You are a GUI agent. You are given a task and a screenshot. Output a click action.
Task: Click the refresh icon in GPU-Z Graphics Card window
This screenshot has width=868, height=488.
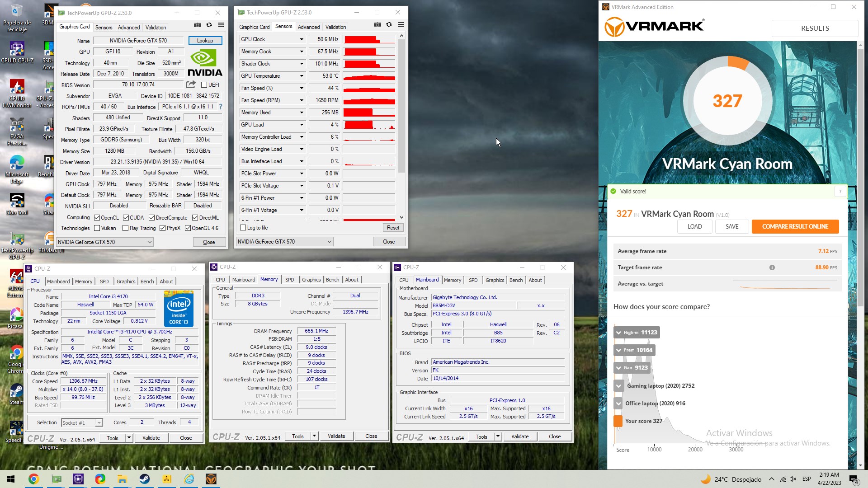pyautogui.click(x=209, y=25)
